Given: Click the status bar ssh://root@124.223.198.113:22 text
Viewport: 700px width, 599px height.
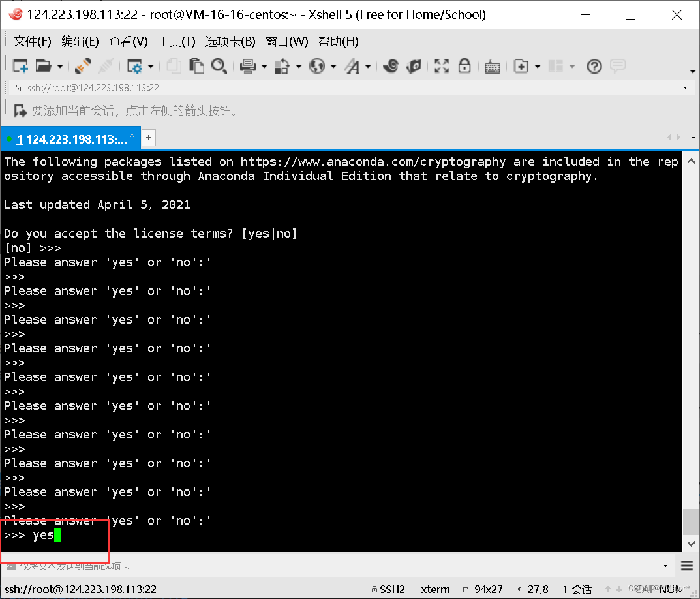Looking at the screenshot, I should (81, 589).
